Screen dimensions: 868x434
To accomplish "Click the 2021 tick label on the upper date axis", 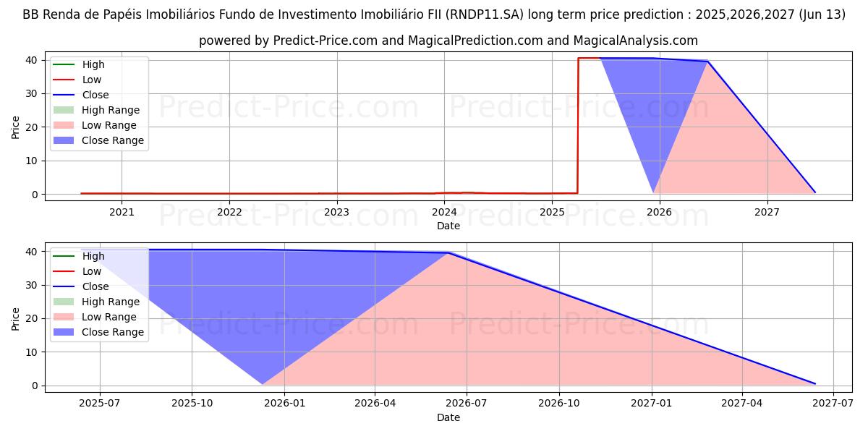I will (x=122, y=212).
